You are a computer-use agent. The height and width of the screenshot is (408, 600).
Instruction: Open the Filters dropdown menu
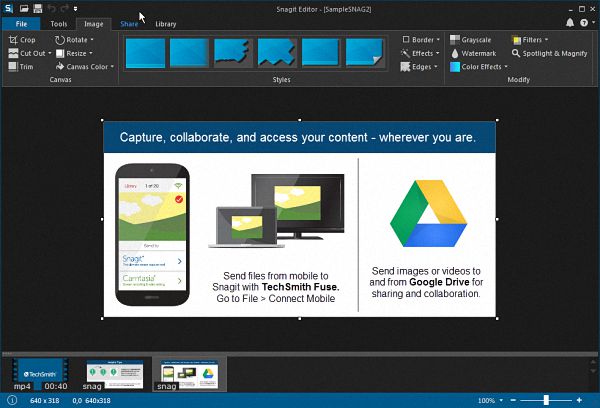pyautogui.click(x=531, y=40)
